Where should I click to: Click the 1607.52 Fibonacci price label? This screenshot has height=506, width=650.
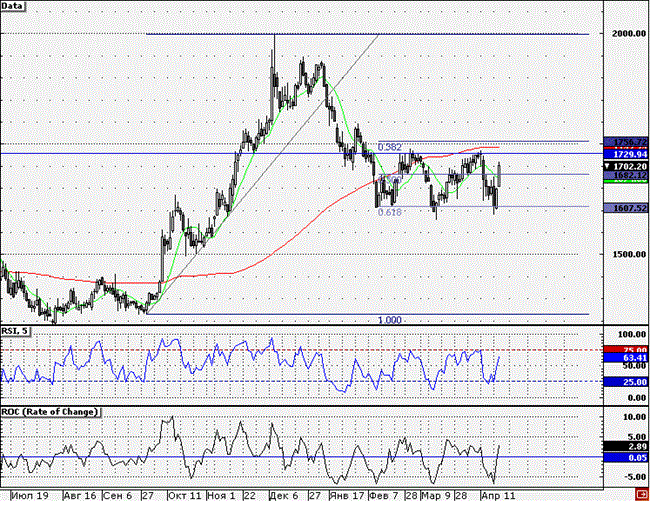click(x=626, y=208)
